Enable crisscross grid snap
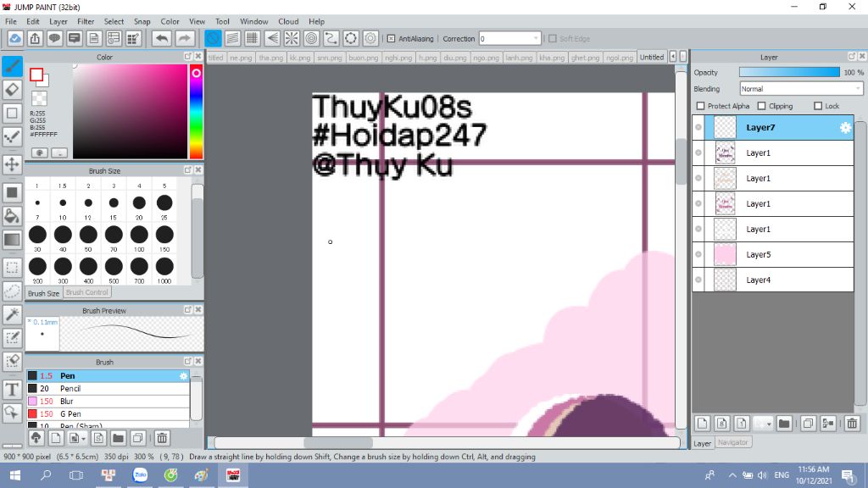The width and height of the screenshot is (868, 488). (x=253, y=38)
